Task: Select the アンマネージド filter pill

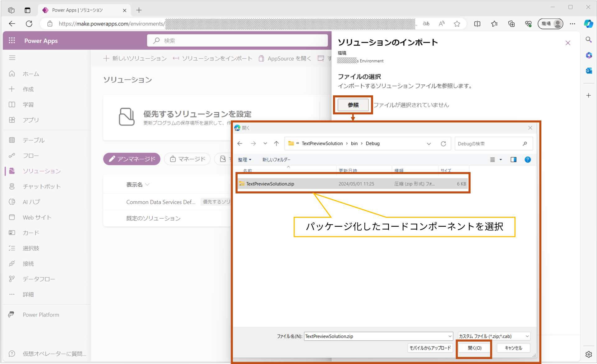Action: click(132, 159)
